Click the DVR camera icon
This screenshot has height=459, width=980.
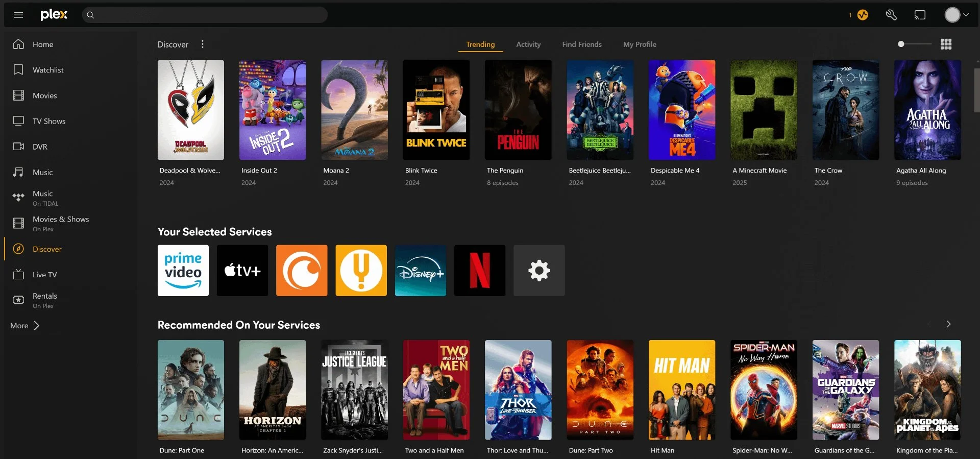pos(18,147)
